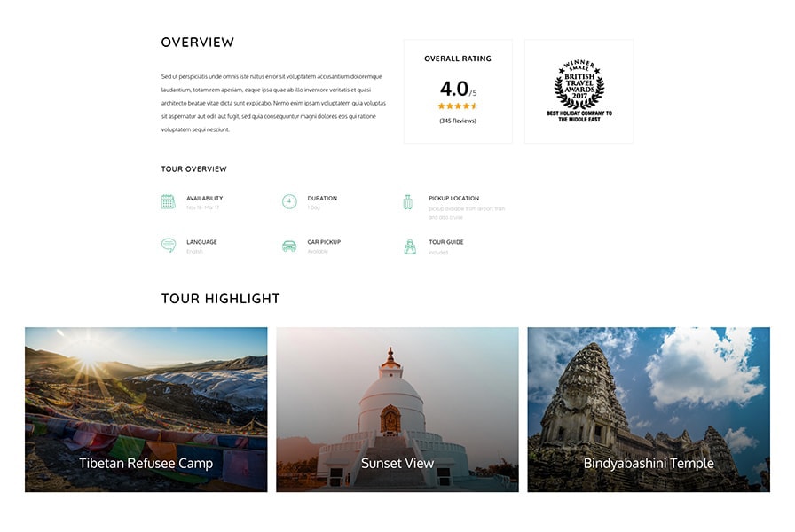Click the Overall Rating card title
Screen dimensions: 795x532
coord(457,59)
